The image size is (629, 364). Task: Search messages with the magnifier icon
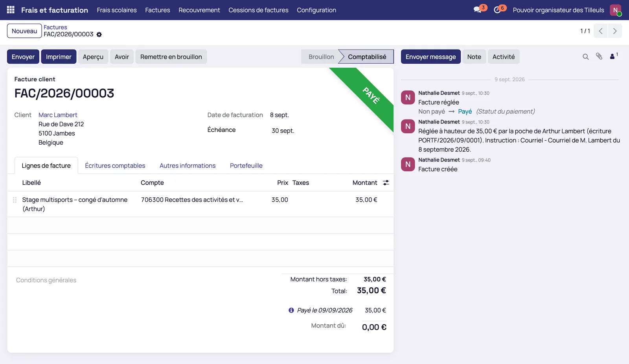pyautogui.click(x=586, y=57)
